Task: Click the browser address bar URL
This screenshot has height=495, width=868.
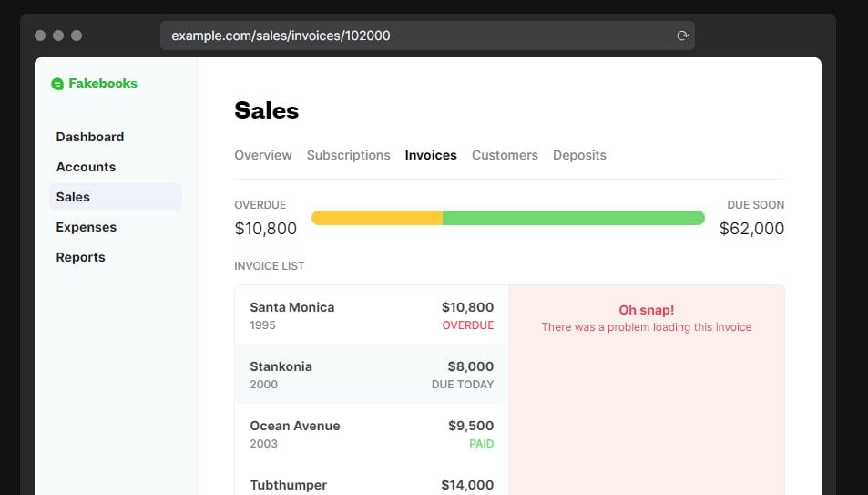Action: [x=281, y=36]
